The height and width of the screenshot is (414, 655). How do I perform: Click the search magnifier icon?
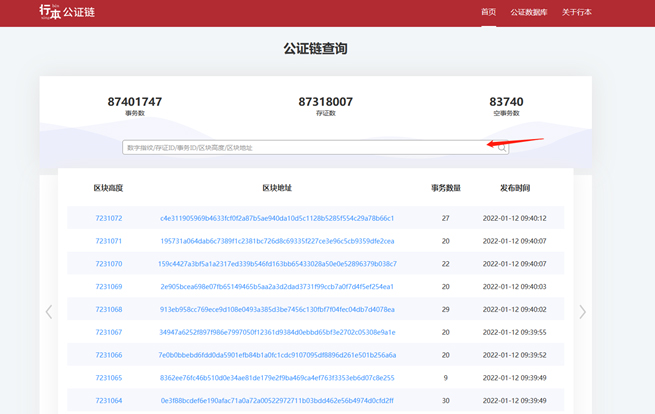pos(502,148)
